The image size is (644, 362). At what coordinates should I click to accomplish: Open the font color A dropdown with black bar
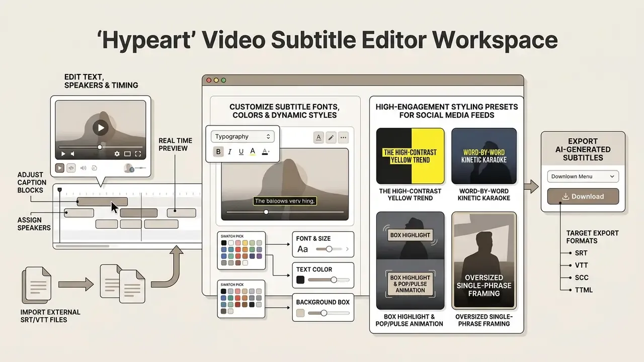click(x=266, y=152)
